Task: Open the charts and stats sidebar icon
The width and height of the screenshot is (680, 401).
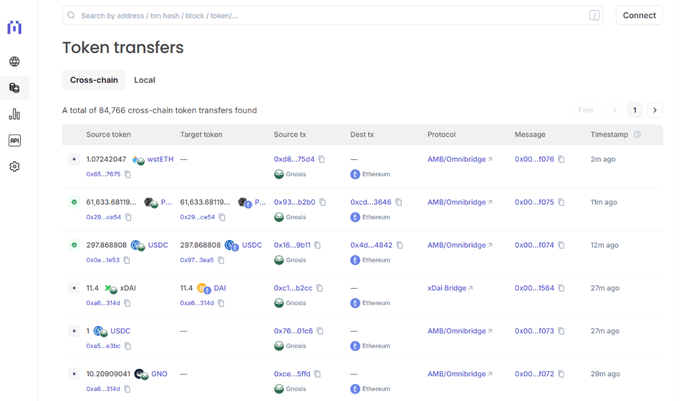Action: (x=14, y=114)
